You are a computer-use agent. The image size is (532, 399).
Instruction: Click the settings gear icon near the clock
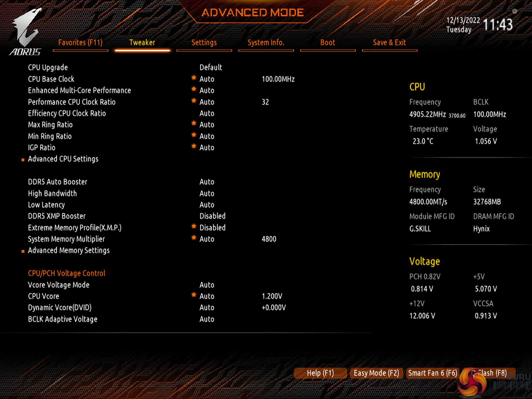click(515, 11)
